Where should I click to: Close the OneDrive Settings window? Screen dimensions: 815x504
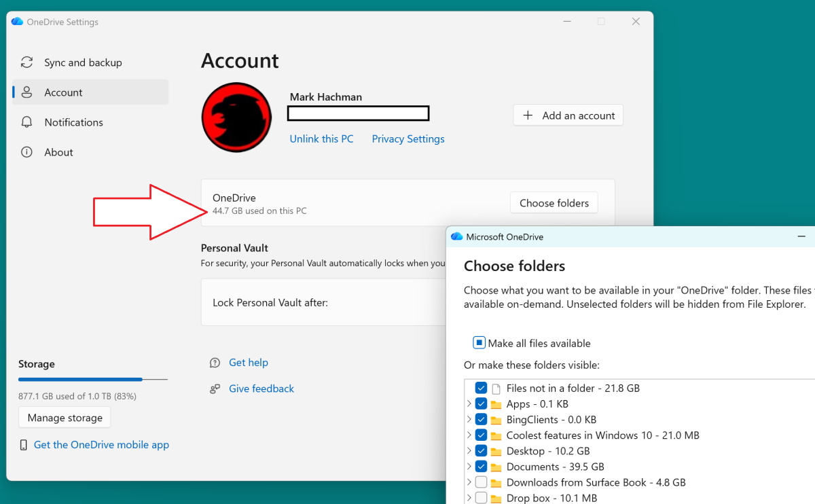(x=636, y=22)
